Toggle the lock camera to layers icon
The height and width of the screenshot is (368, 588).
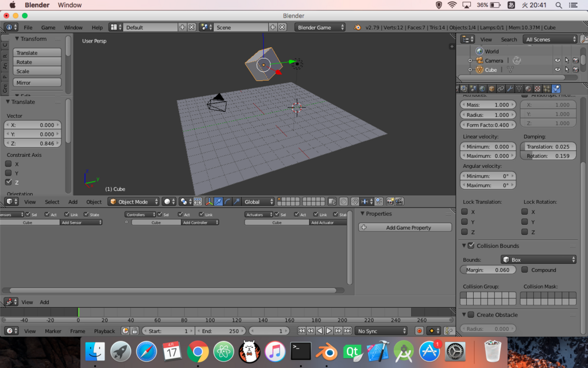point(332,202)
